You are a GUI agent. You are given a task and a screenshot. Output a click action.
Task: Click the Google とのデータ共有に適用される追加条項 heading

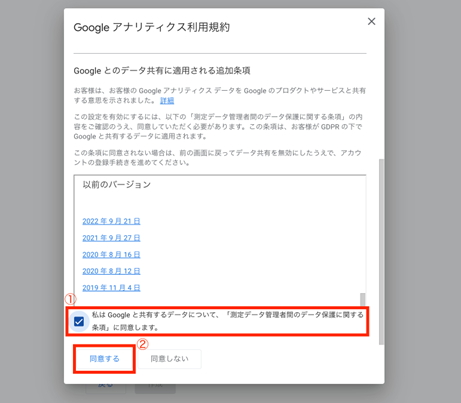[162, 71]
